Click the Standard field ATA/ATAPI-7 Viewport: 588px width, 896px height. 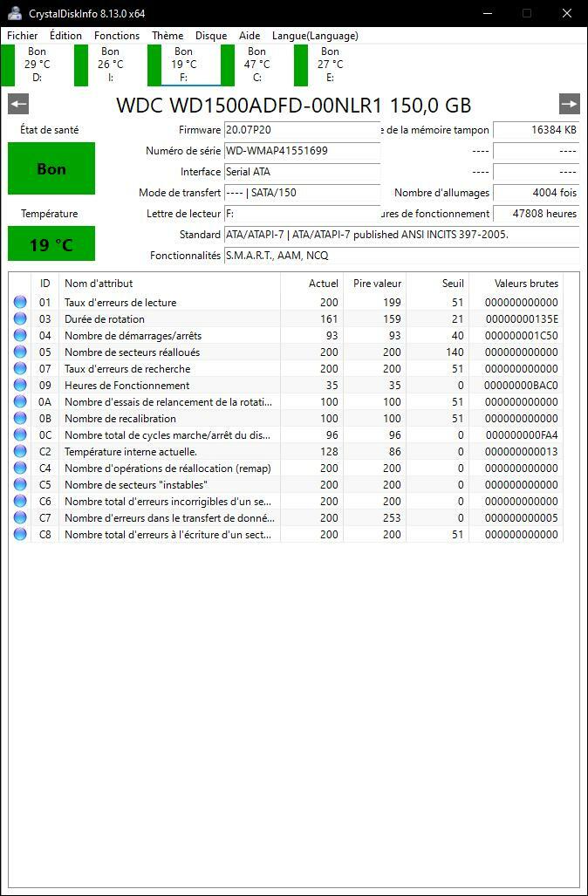[401, 235]
